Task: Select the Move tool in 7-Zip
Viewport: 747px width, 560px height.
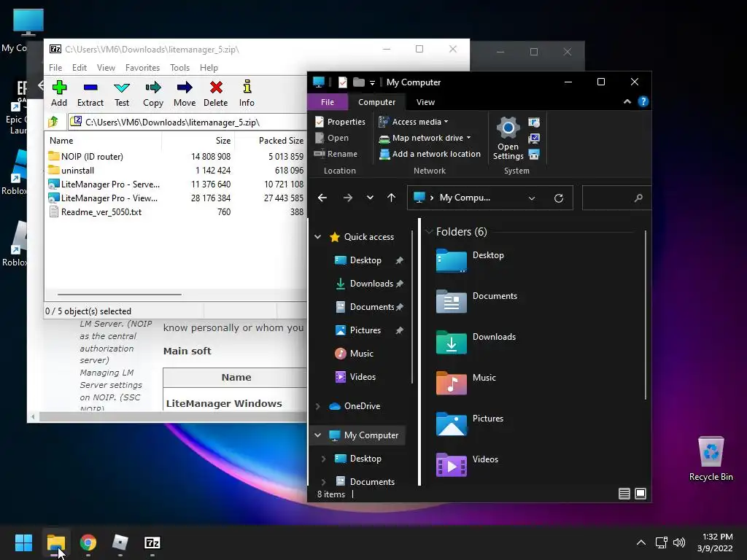Action: coord(185,94)
